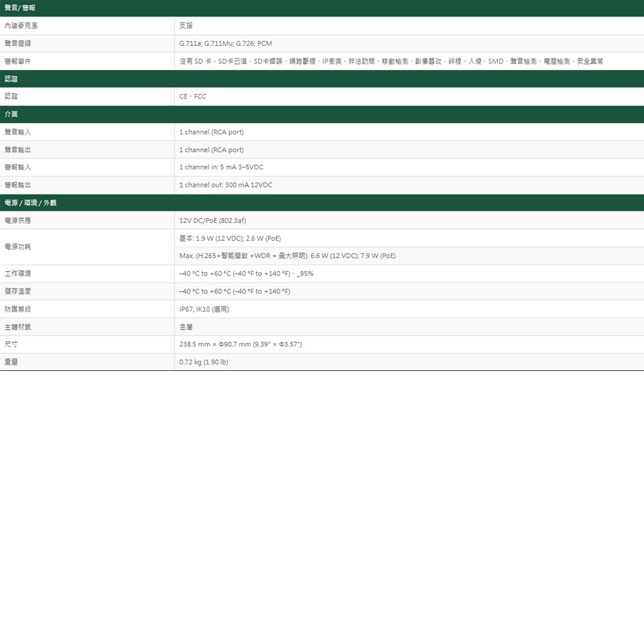
Task: Click the 儲存溫度 temperature value
Action: point(234,291)
